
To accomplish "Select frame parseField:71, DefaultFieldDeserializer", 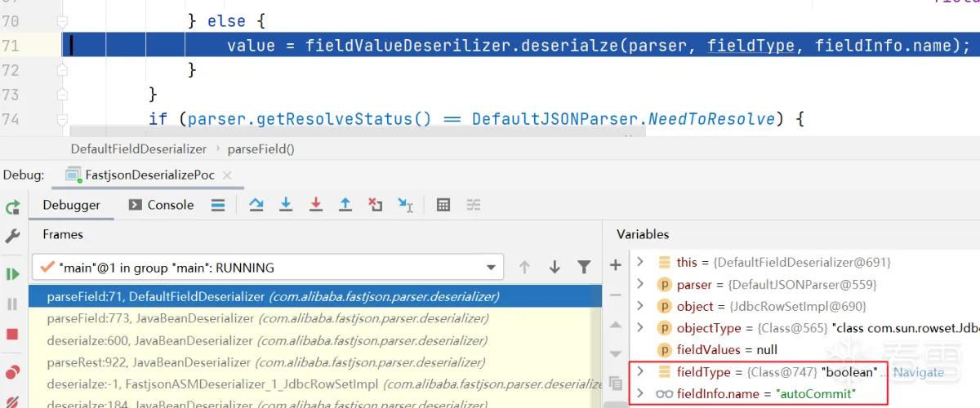I will click(314, 296).
